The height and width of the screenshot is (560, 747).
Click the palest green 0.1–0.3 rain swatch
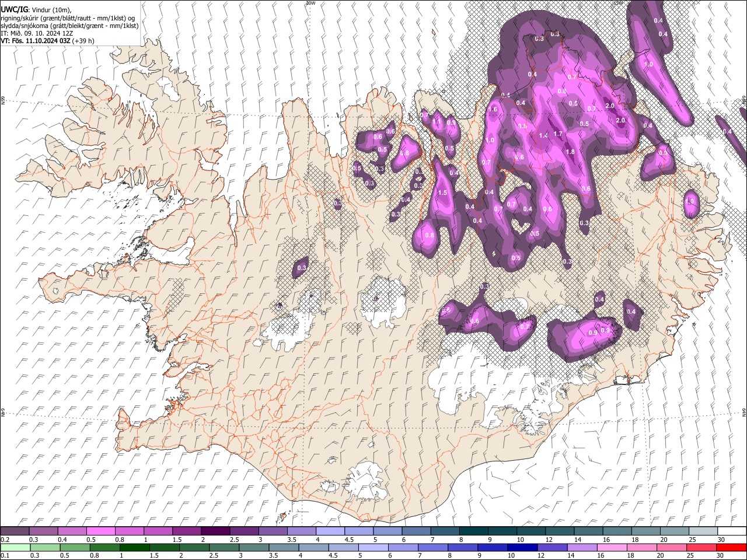click(15, 547)
